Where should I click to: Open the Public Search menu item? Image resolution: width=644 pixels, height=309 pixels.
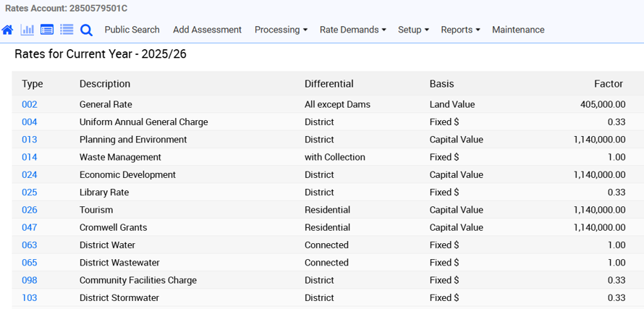click(132, 30)
